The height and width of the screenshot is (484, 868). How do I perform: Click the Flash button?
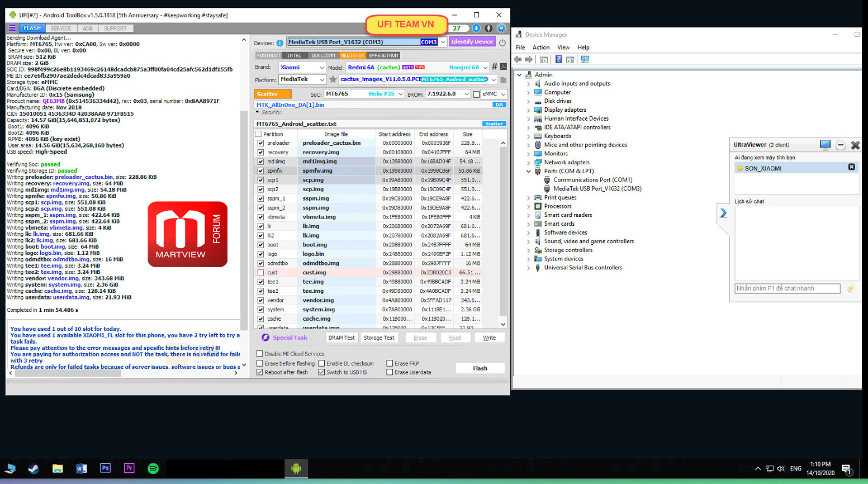[x=480, y=368]
